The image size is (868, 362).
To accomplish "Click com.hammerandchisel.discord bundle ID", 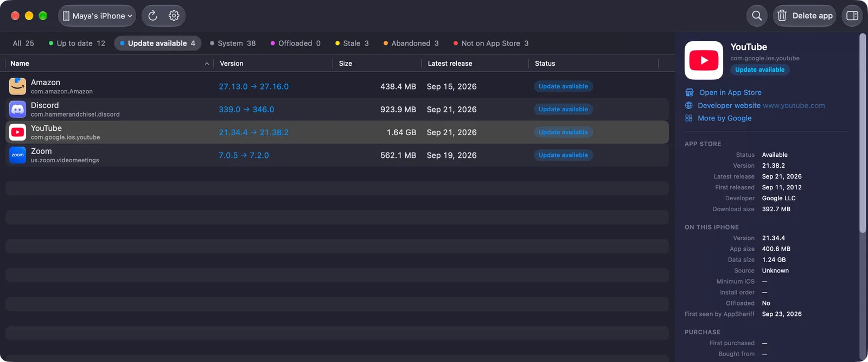I will 75,115.
